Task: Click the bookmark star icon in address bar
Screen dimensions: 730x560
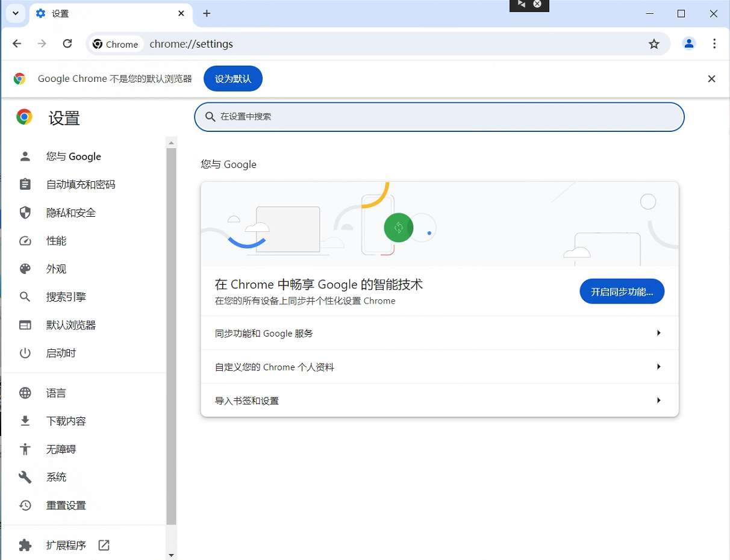Action: [x=654, y=44]
